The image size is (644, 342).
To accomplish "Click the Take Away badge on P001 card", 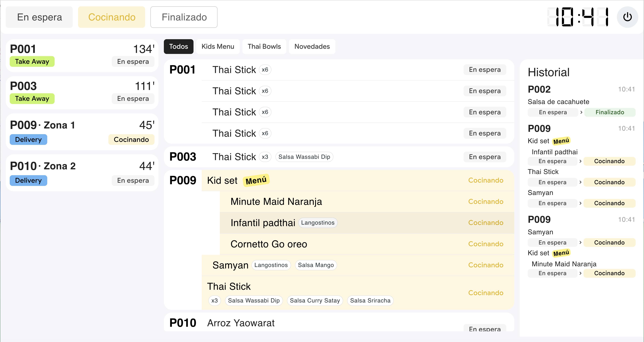I will pyautogui.click(x=32, y=61).
